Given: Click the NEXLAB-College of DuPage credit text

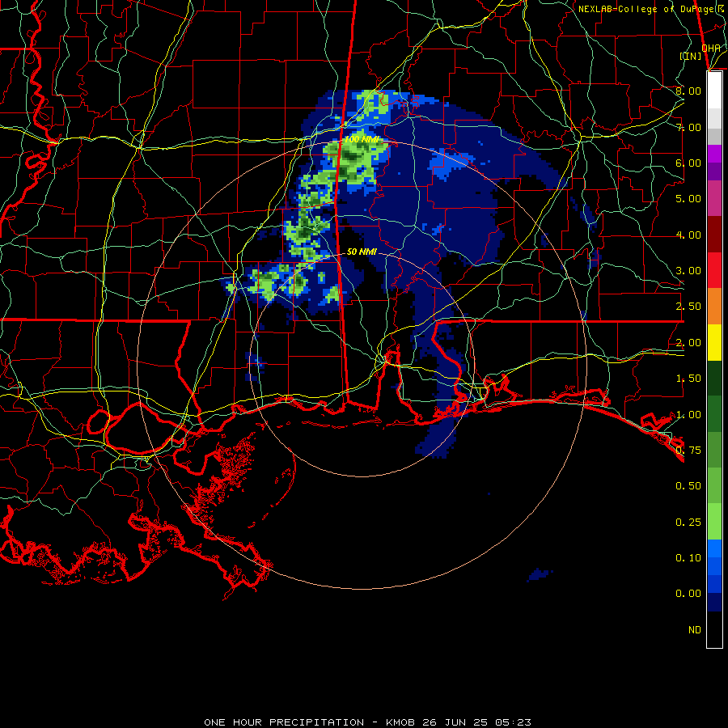Looking at the screenshot, I should click(x=650, y=9).
